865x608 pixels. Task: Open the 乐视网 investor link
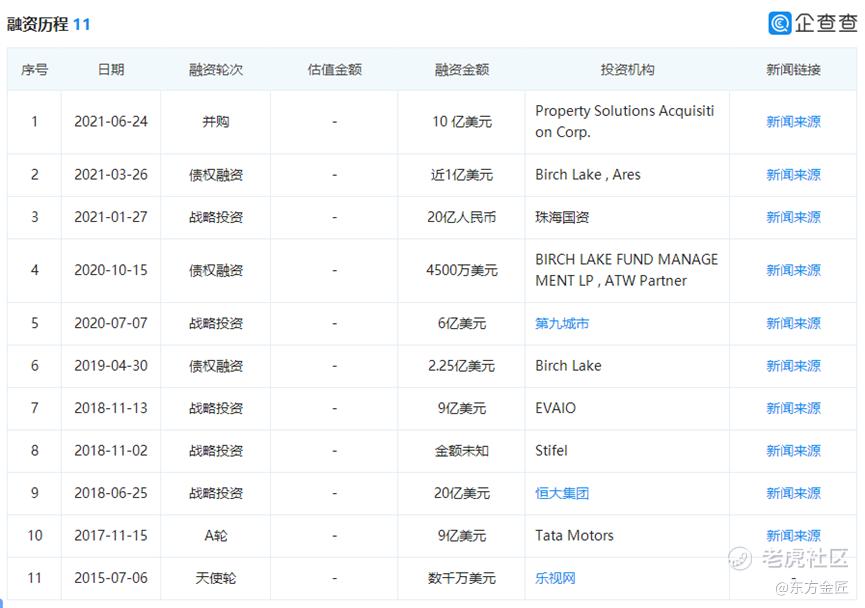556,578
